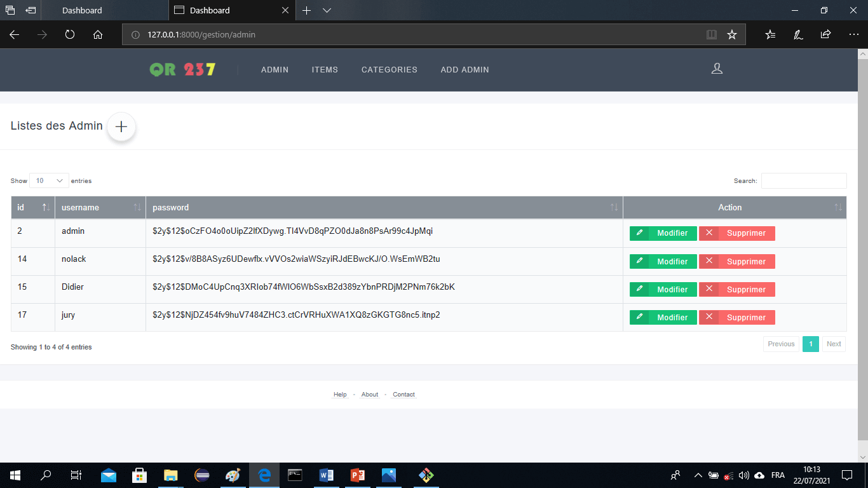
Task: Sort table by id column
Action: [33, 208]
